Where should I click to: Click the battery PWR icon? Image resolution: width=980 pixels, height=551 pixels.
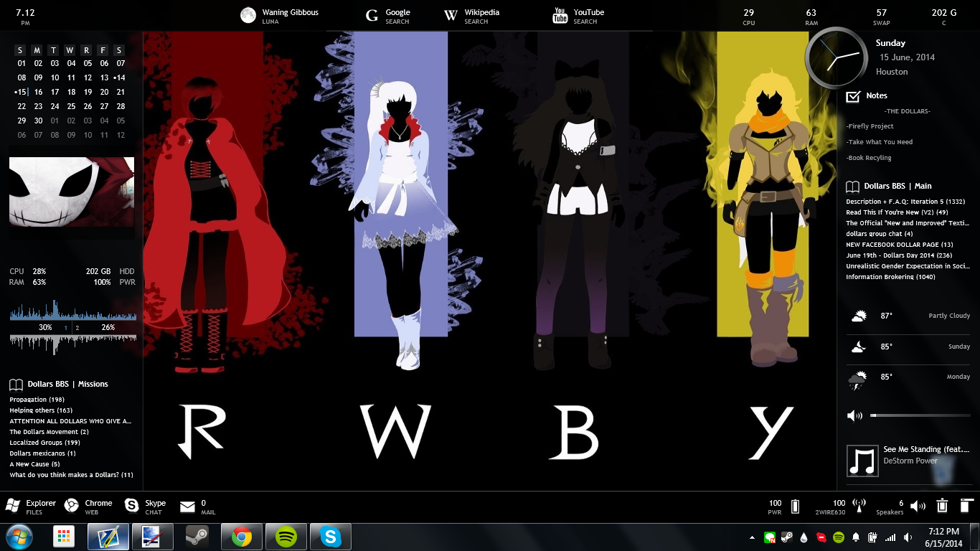point(795,507)
